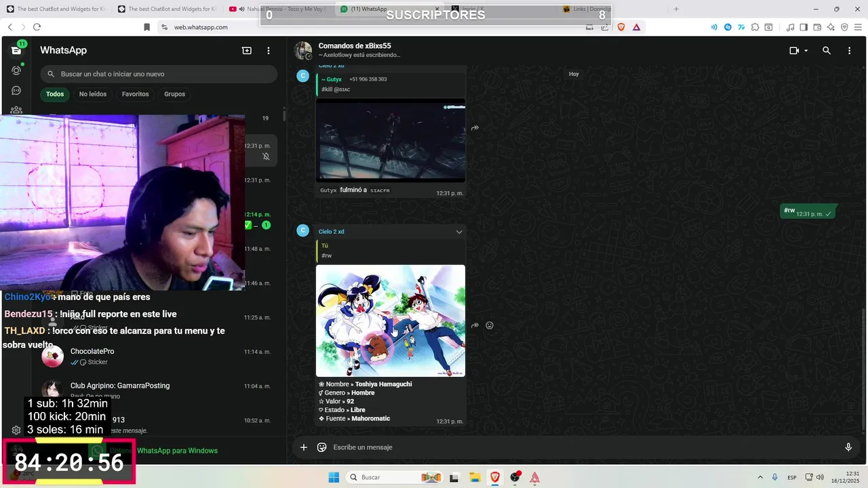Click the chat messages scrollbar

click(863, 369)
